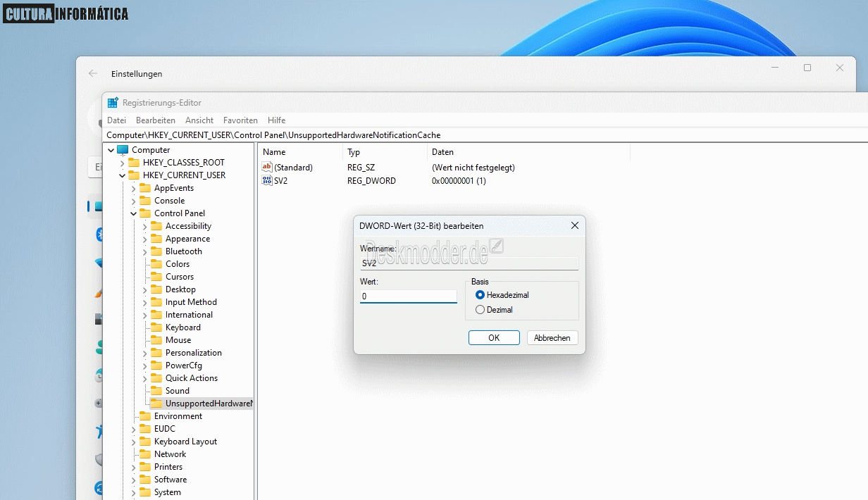This screenshot has width=868, height=500.
Task: Click the Cursors folder icon
Action: coord(156,277)
